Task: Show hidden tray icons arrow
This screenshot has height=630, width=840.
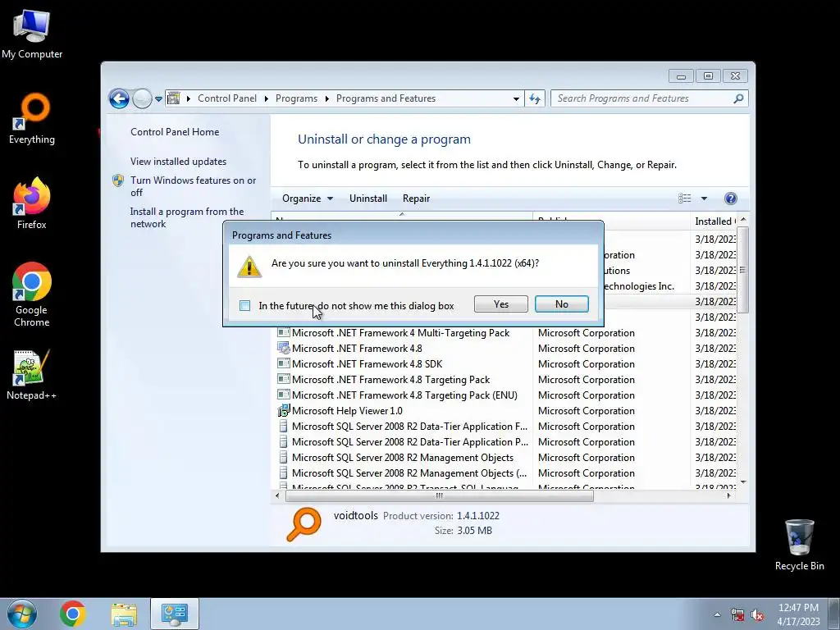Action: click(717, 614)
